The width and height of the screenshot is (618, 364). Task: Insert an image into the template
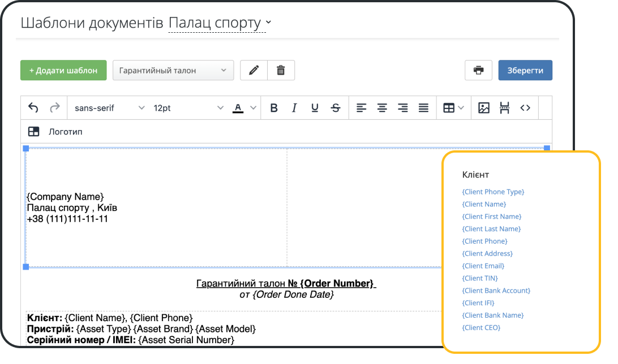pos(483,107)
